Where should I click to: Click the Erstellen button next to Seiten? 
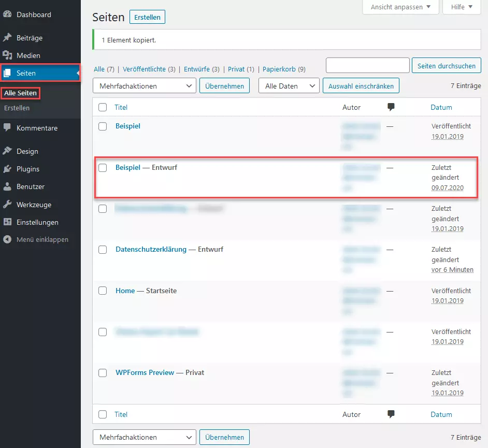[x=147, y=17]
